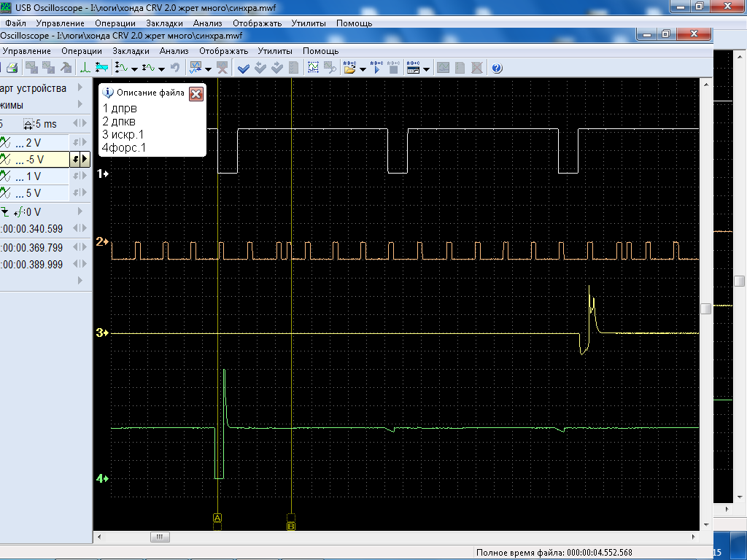Toggle inversion arrow on the 5 V row
The width and height of the screenshot is (747, 560).
point(76,192)
